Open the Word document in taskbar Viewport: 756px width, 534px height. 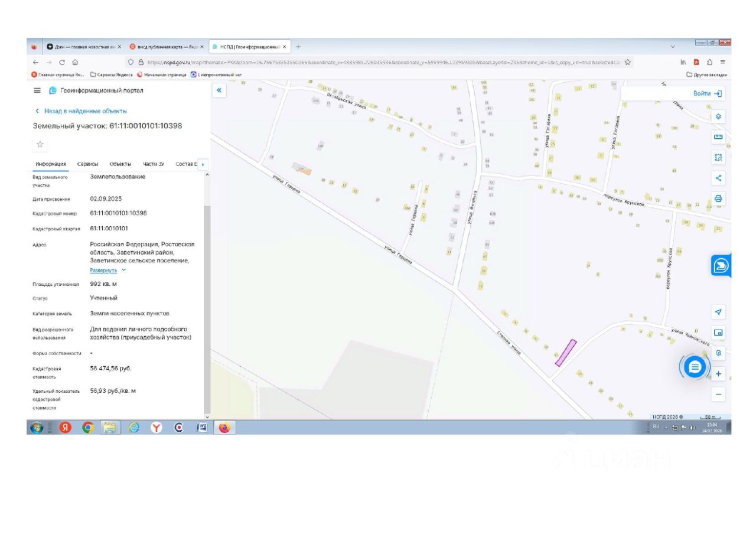point(201,428)
